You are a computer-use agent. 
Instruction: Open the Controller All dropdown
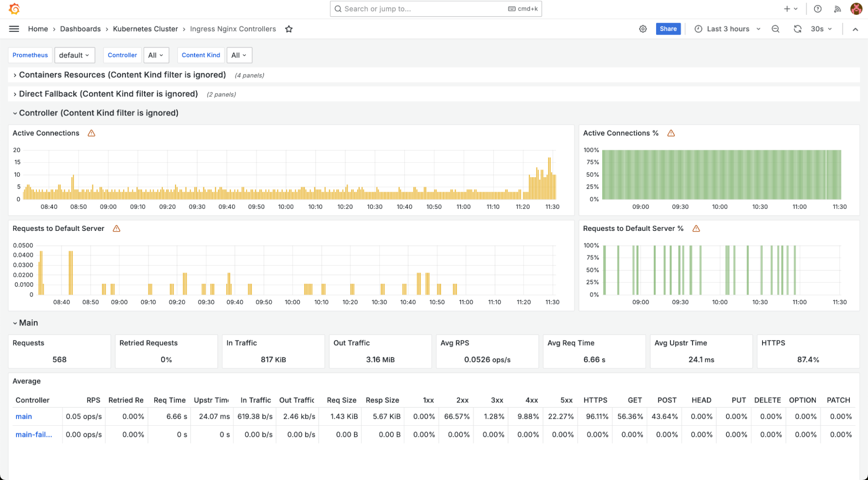coord(156,55)
